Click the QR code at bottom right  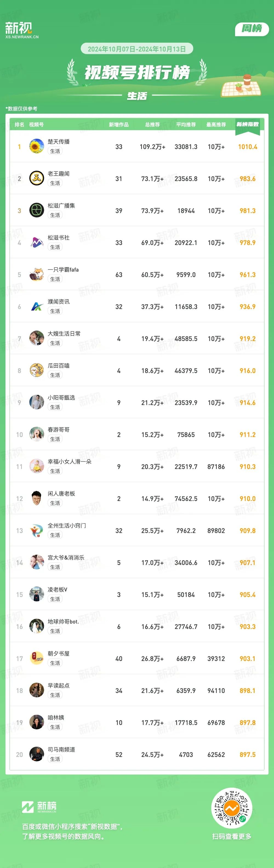coord(232,808)
